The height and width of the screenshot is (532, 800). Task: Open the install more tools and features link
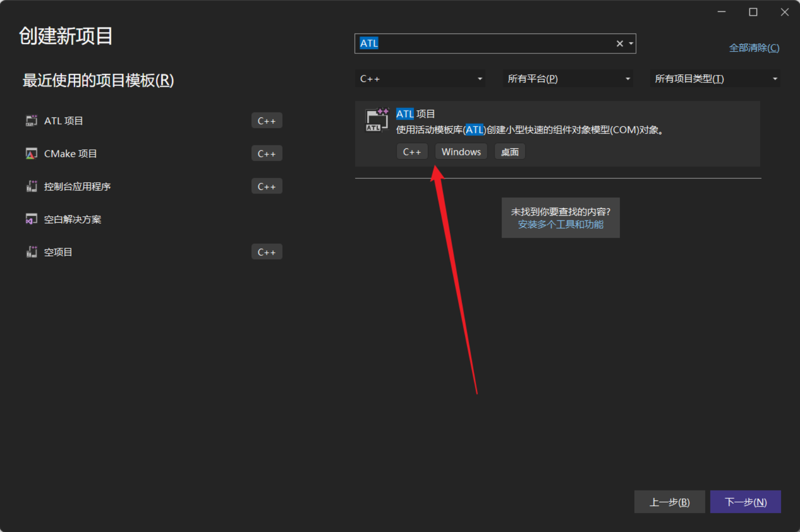pos(560,225)
